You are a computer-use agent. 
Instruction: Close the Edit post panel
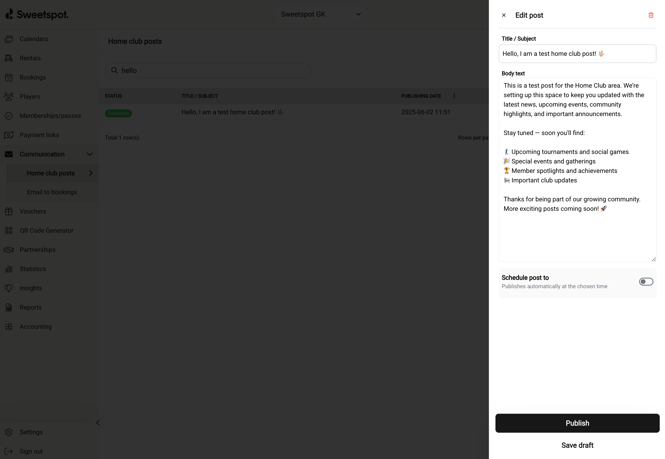point(504,15)
